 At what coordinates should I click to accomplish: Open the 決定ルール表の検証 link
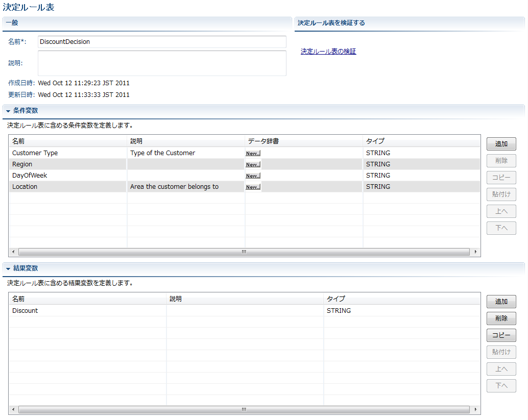[328, 52]
